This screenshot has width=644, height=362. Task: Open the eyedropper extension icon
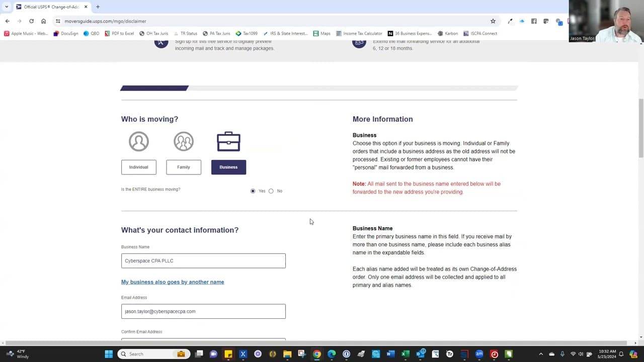(510, 21)
